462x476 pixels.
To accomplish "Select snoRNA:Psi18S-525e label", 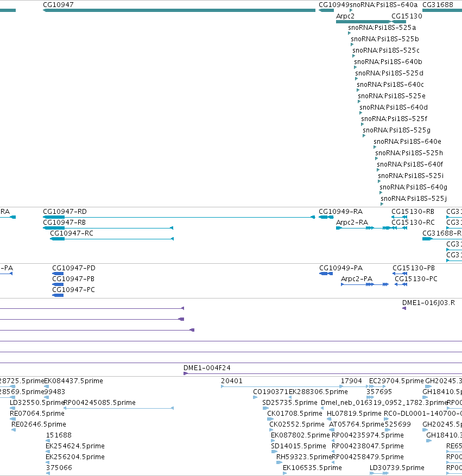I will [391, 96].
